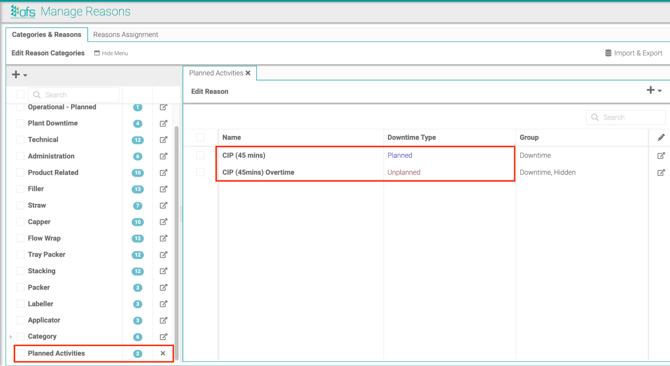
Task: Sort by Group column header
Action: pyautogui.click(x=529, y=138)
